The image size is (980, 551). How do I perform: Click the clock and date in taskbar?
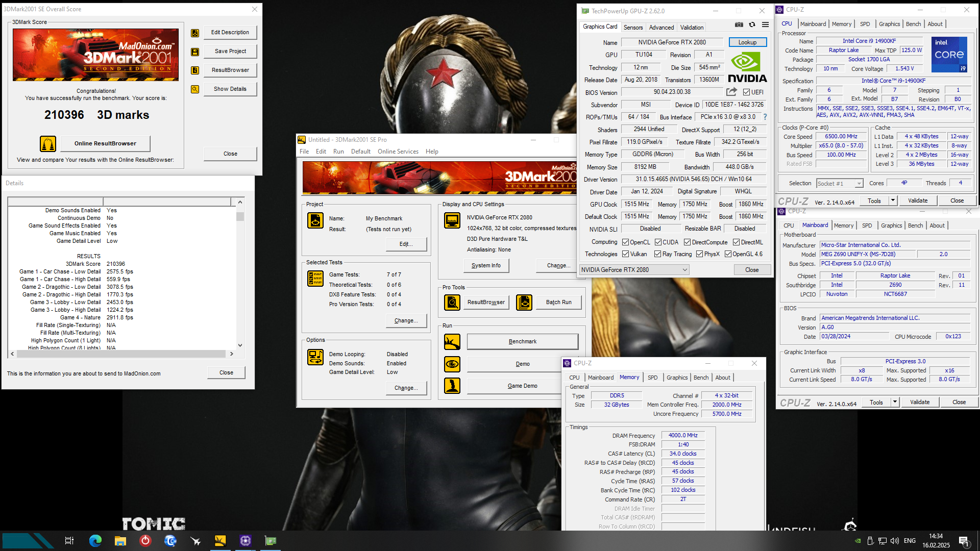pos(936,541)
